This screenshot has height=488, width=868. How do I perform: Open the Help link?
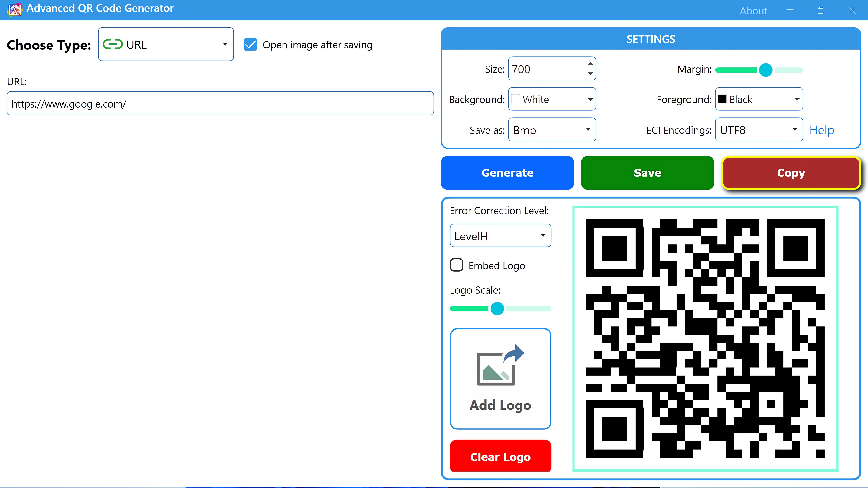821,130
